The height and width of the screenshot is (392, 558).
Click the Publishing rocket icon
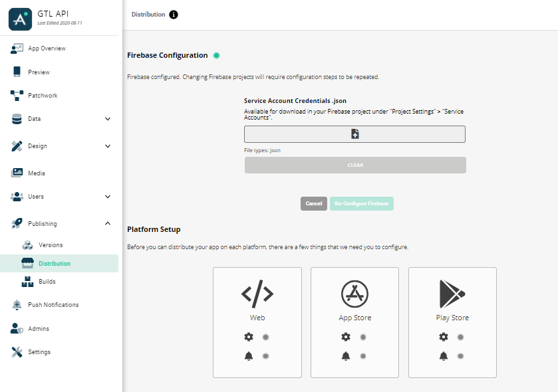click(17, 223)
